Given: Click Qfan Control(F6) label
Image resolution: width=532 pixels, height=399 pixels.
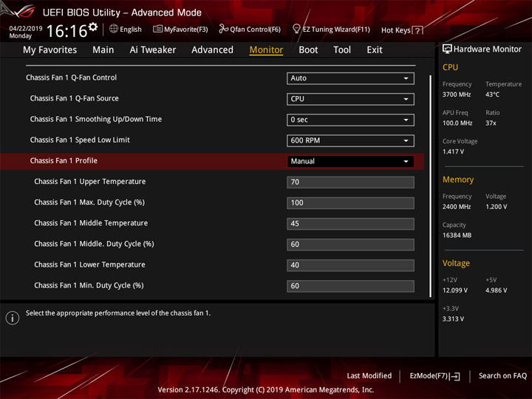Looking at the screenshot, I should click(x=255, y=30).
